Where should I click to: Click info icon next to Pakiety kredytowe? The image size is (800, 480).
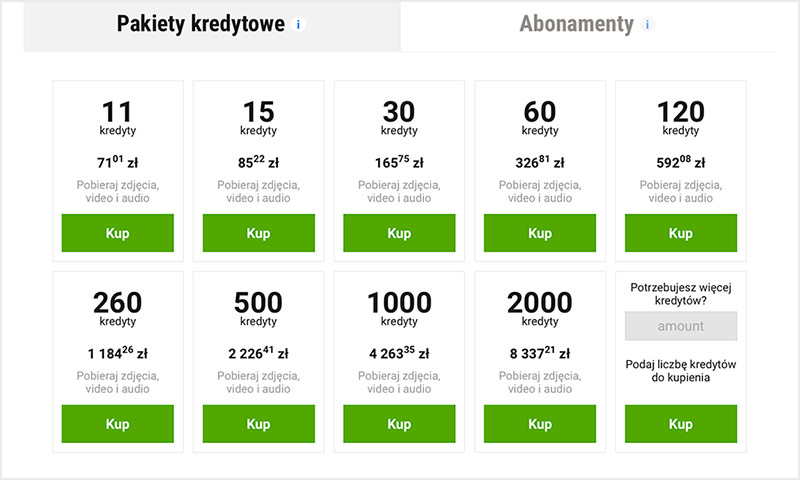299,24
